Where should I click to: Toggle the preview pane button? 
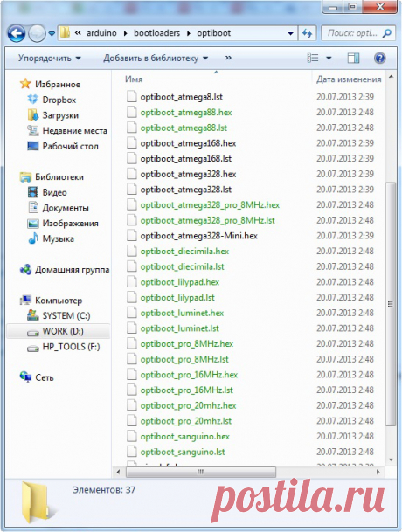coord(353,58)
